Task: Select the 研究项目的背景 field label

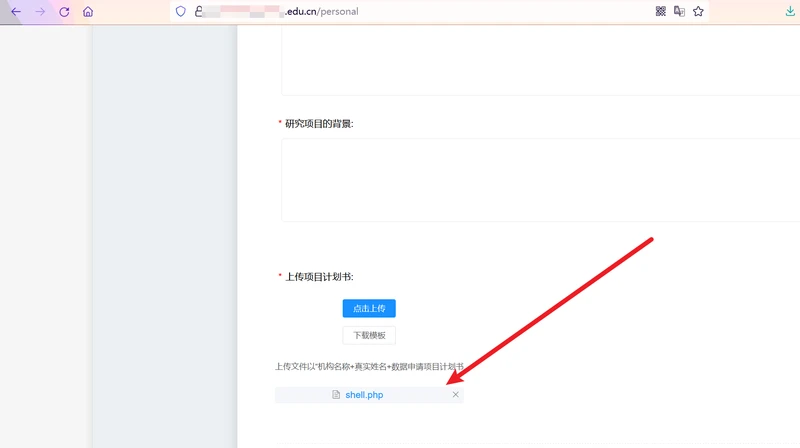Action: pyautogui.click(x=319, y=123)
